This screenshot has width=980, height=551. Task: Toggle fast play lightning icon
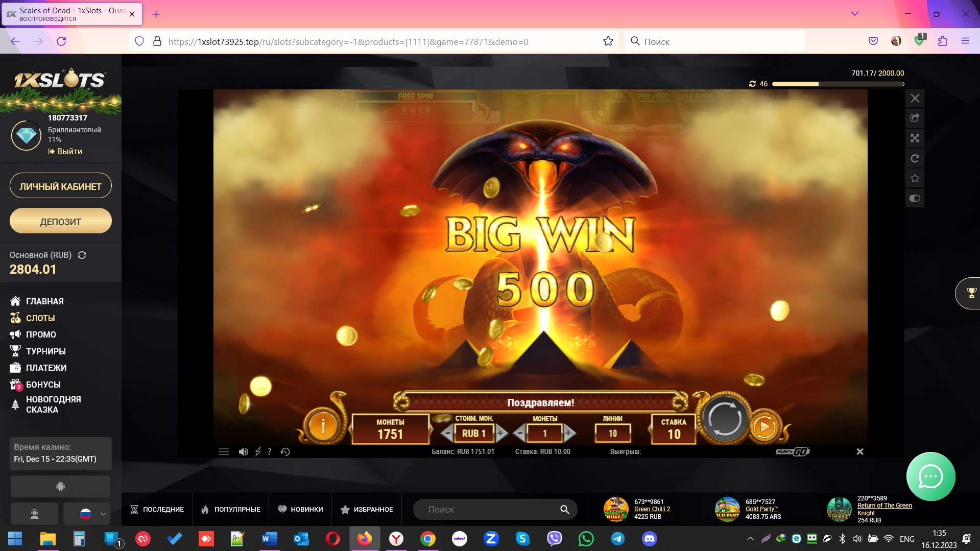click(258, 451)
